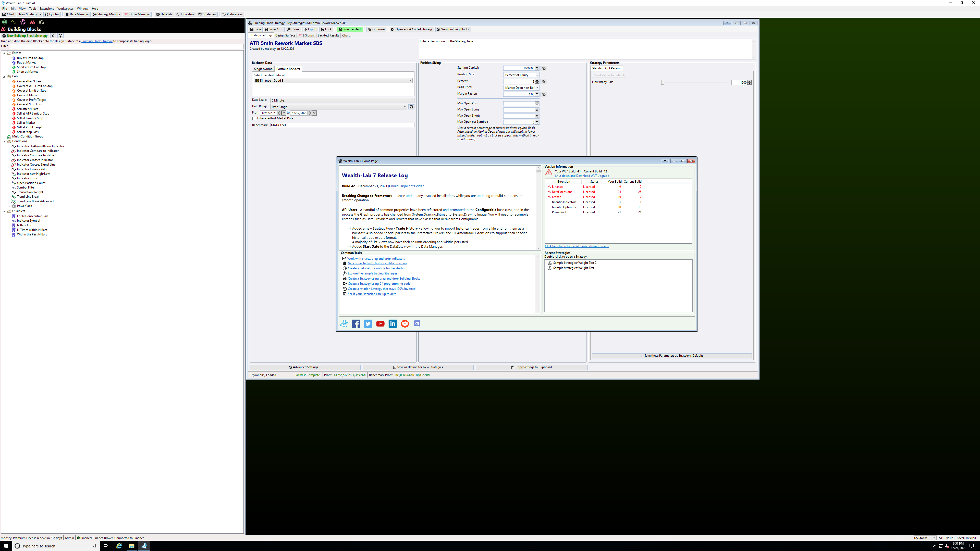Switch to the Backtest Results tab

(x=328, y=35)
